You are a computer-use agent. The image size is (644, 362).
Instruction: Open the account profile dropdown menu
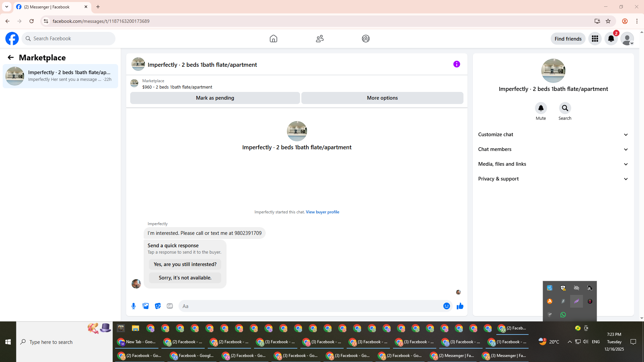627,39
